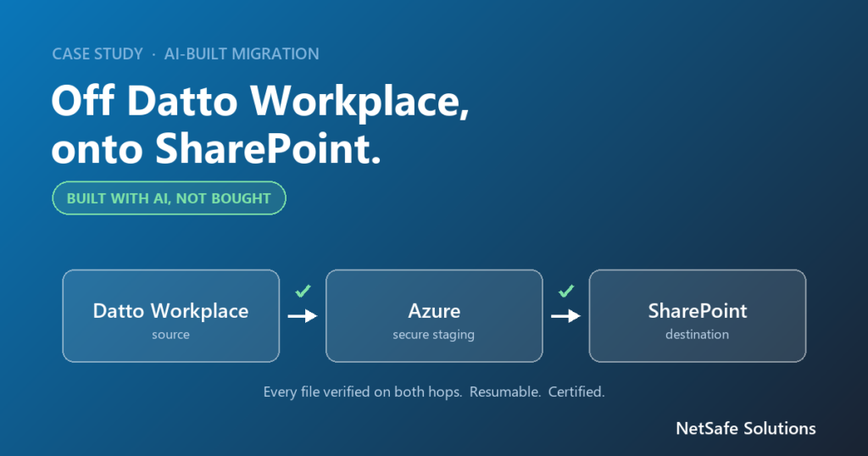The width and height of the screenshot is (868, 456).
Task: Click the green 'Built with AI, not bought' badge
Action: (x=169, y=198)
